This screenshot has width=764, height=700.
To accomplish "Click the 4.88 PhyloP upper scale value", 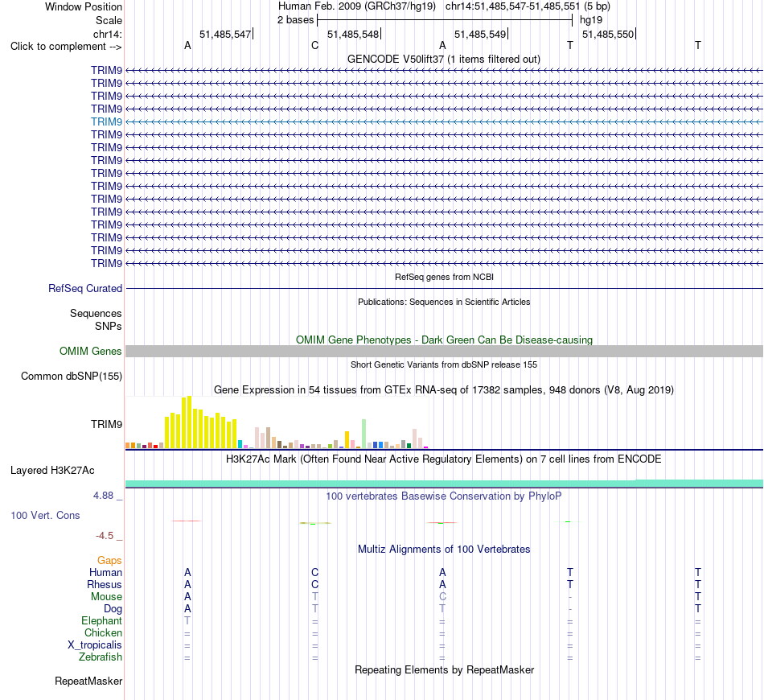I will (103, 496).
